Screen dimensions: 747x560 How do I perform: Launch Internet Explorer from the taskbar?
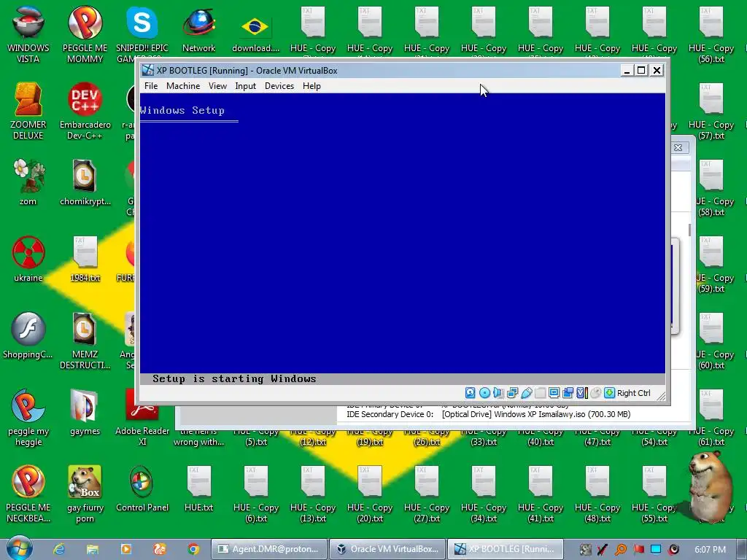tap(59, 549)
